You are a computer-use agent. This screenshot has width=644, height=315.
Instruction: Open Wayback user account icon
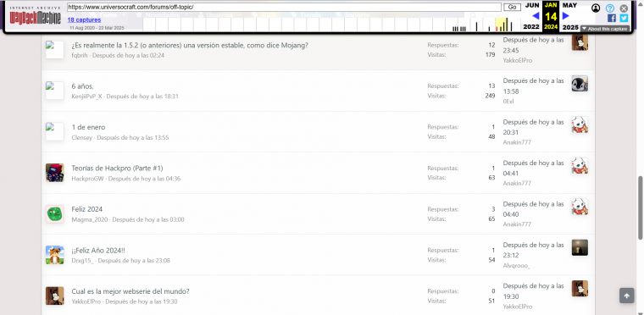click(596, 8)
